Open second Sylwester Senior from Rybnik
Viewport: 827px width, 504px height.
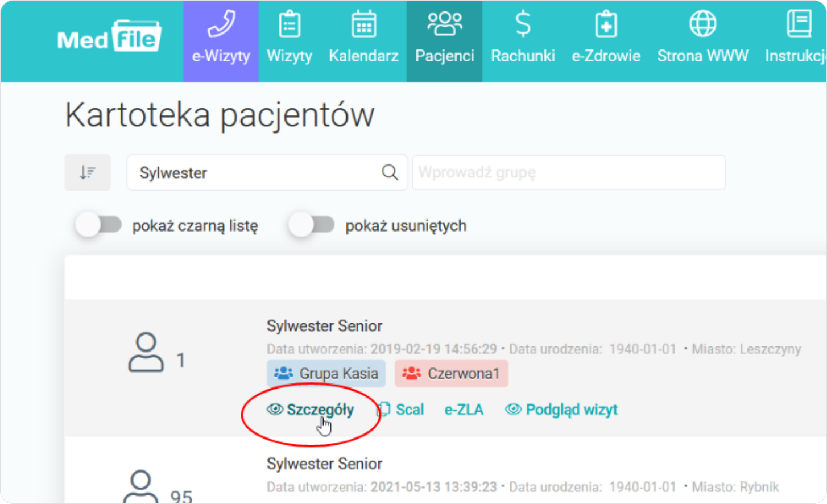pyautogui.click(x=324, y=464)
